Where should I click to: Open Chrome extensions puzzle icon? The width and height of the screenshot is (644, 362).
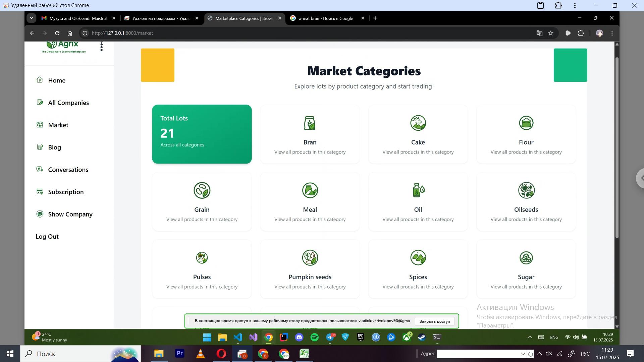581,33
